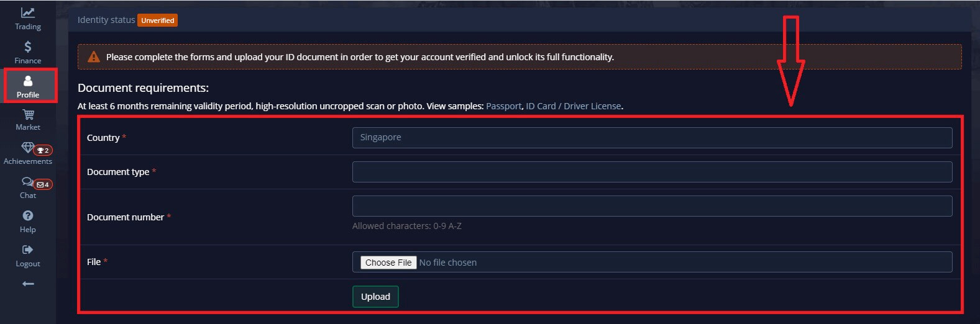The image size is (980, 324).
Task: Click the achievements trophy count badge
Action: point(44,150)
